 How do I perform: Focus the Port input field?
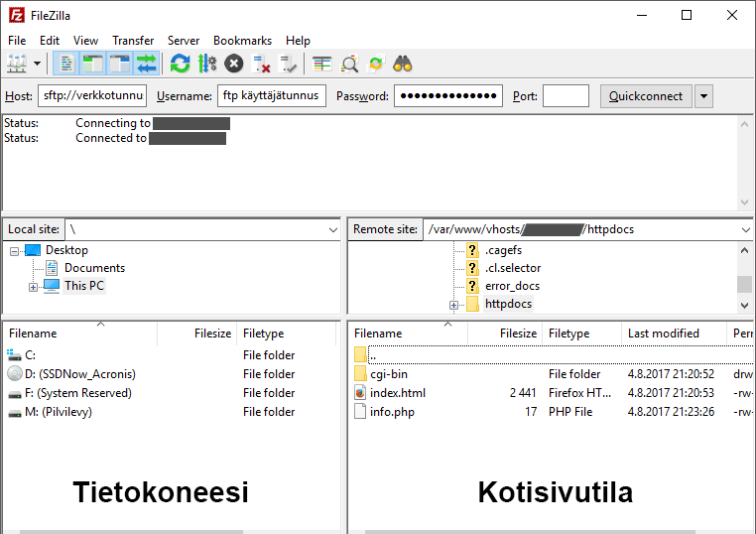(x=566, y=95)
